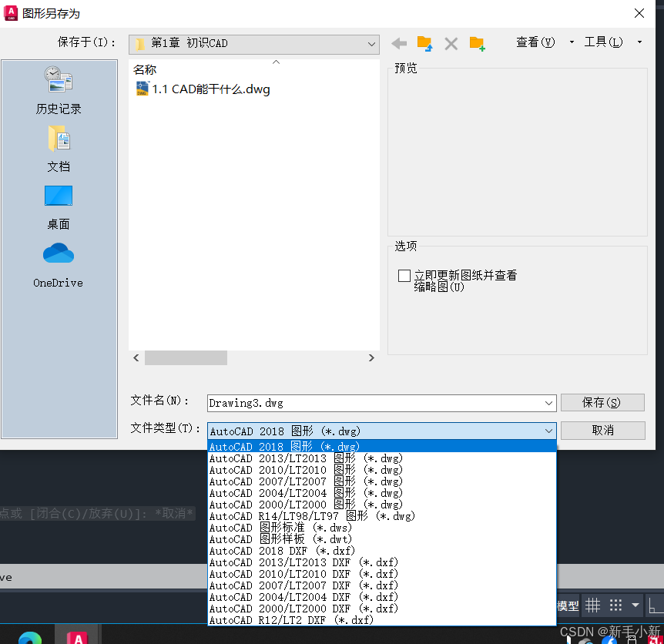Open History (历史记录) in sidebar
The height and width of the screenshot is (644, 664).
(x=59, y=91)
